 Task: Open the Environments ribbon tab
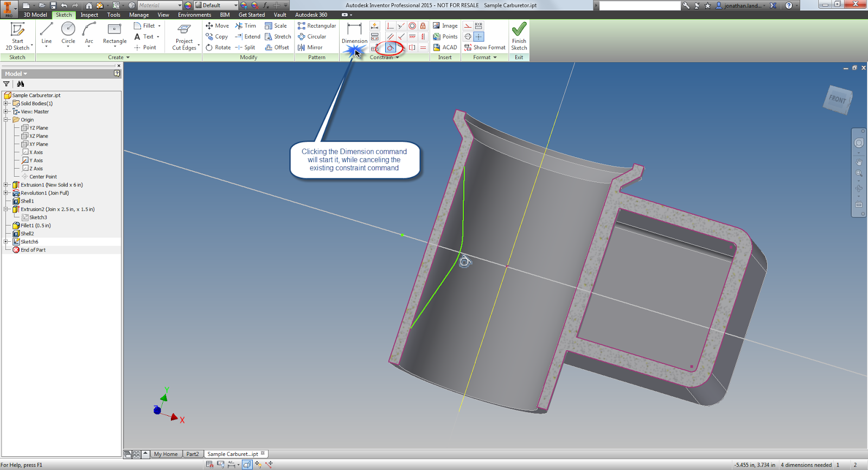click(194, 15)
